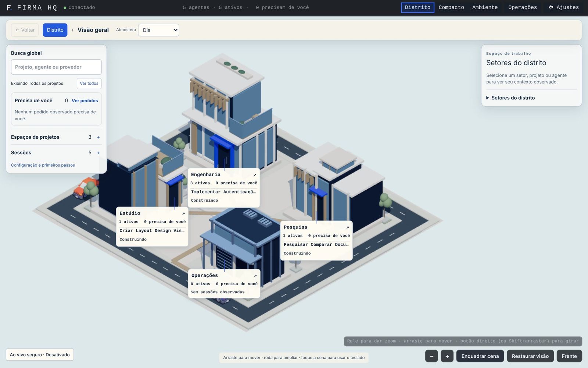Add session using Sessões plus icon
Viewport: 588px width, 368px height.
tap(98, 153)
